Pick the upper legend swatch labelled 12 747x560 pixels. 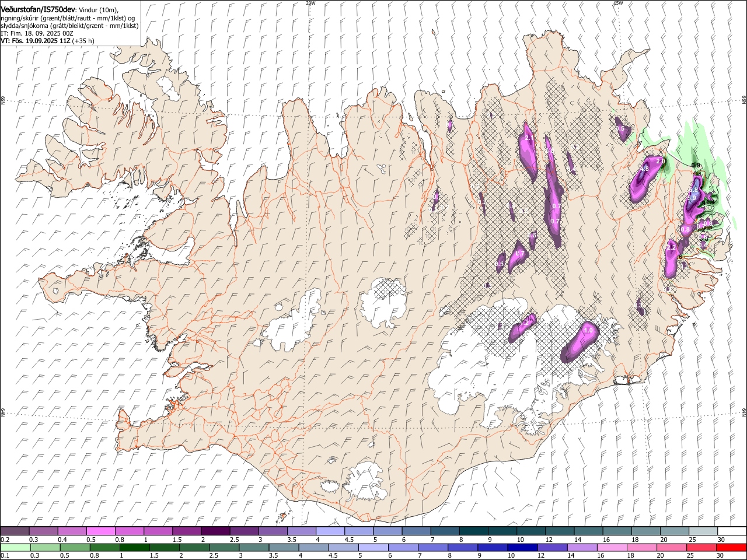coord(559,531)
